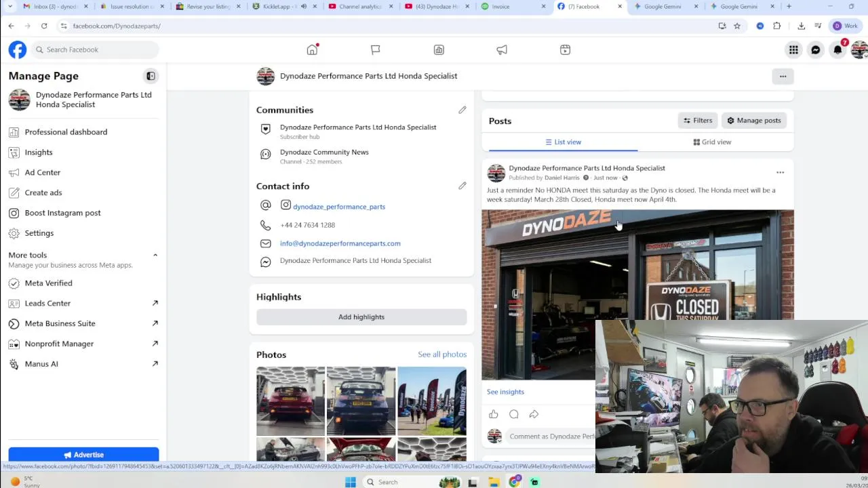This screenshot has height=488, width=868.
Task: Like the post with thumbs-up icon
Action: 493,414
